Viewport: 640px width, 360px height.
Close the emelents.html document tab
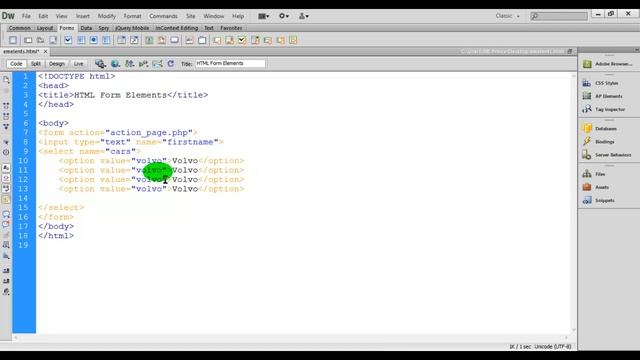[x=46, y=51]
